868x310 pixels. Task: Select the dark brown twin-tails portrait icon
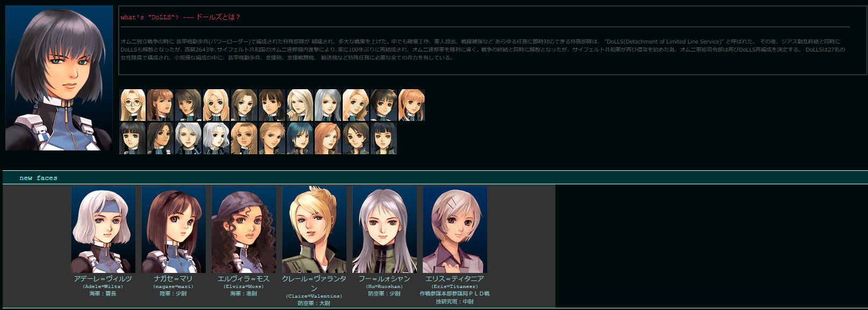[272, 105]
